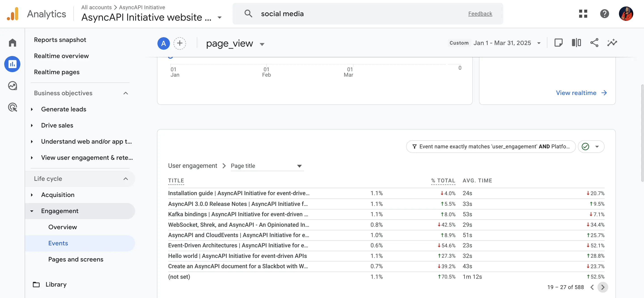Sort the table by % TOTAL column
Image resolution: width=644 pixels, height=298 pixels.
[x=443, y=180]
